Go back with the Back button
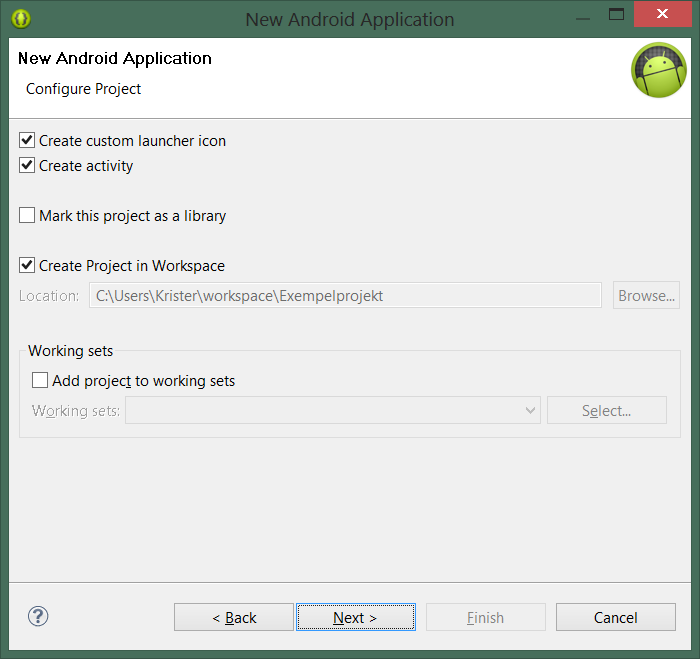Viewport: 700px width, 659px height. pyautogui.click(x=234, y=617)
